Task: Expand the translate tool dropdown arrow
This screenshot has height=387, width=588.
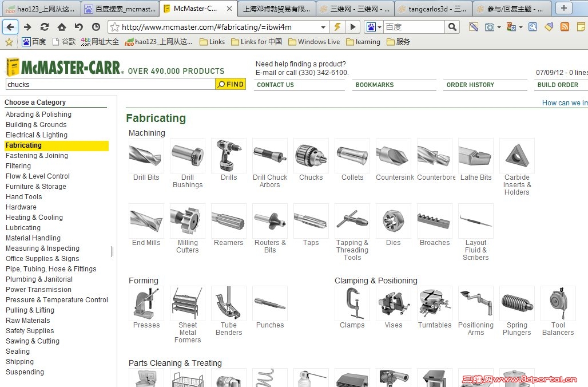Action: point(521,27)
